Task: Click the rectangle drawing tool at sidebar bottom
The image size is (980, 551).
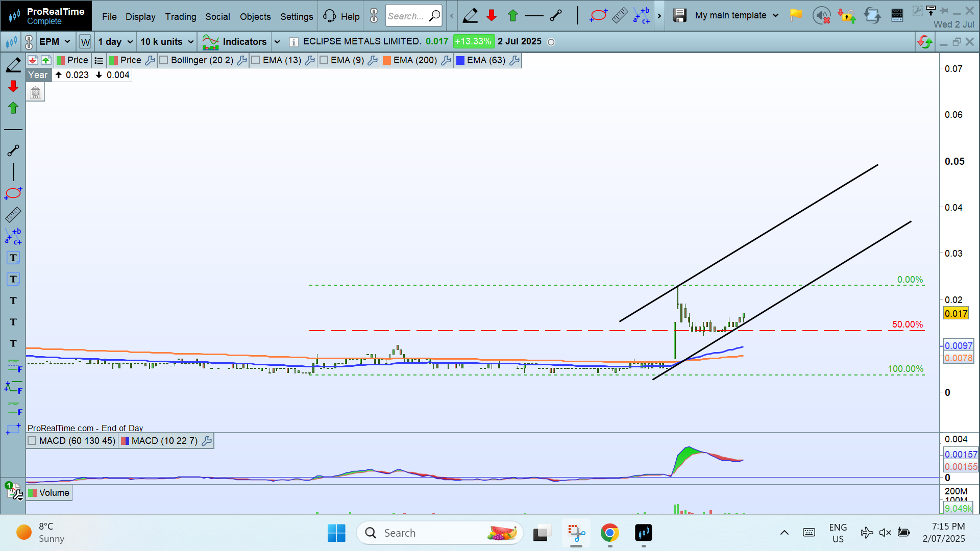Action: 13,429
